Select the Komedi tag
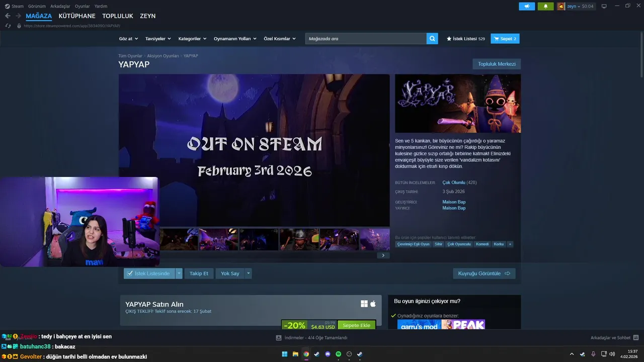Viewport: 644px width, 362px height. [482, 244]
